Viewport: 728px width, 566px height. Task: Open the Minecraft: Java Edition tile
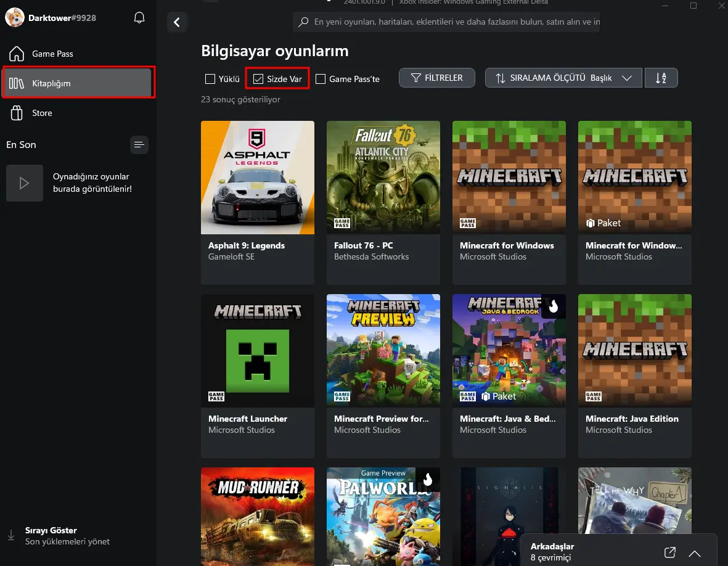click(x=635, y=375)
